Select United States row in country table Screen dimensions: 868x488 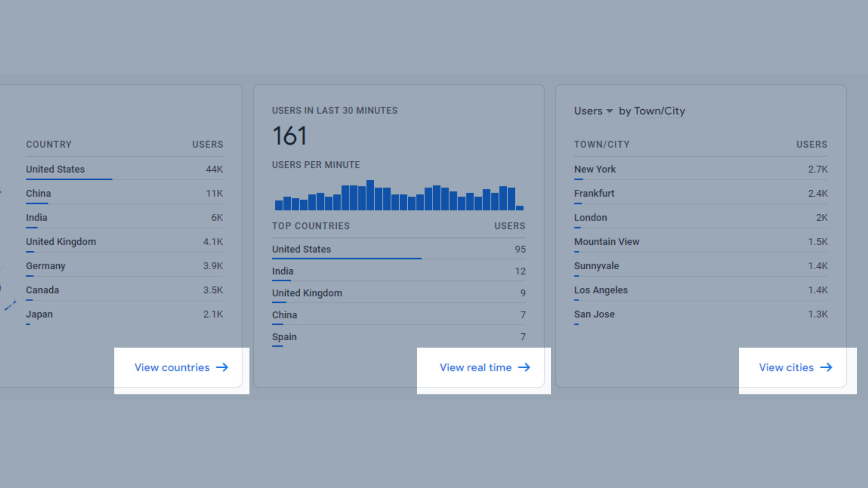(55, 169)
